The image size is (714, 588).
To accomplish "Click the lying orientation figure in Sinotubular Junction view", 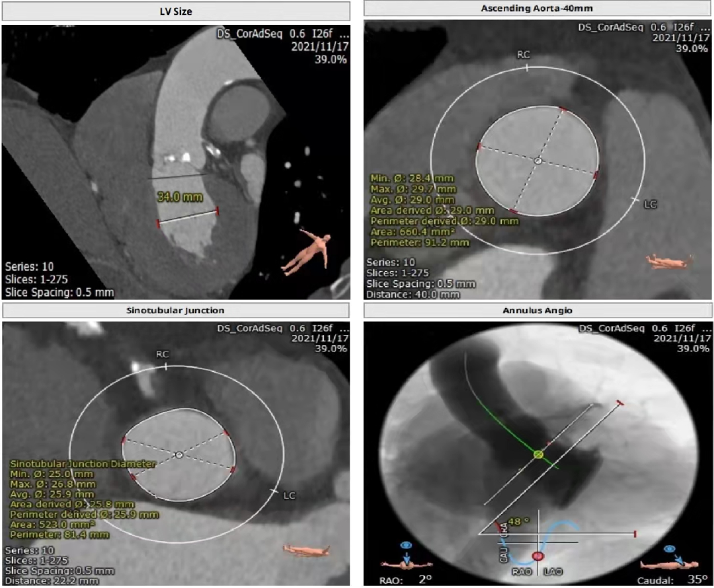I will click(307, 550).
